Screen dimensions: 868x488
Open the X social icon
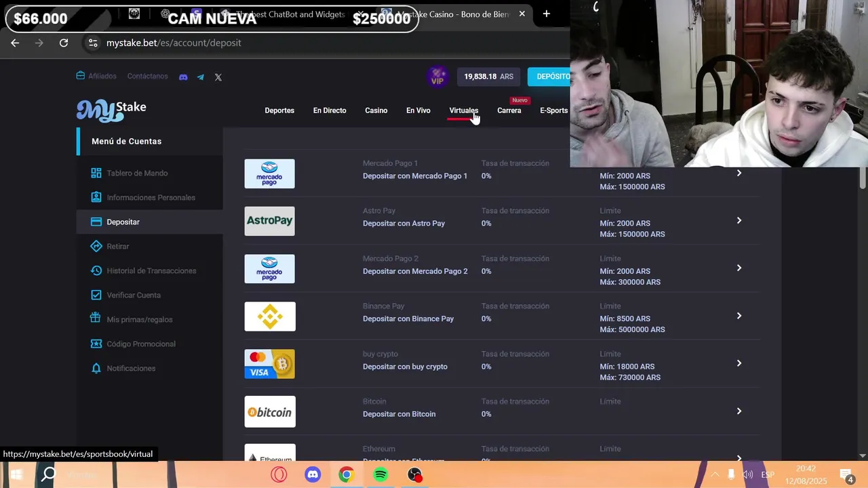[x=218, y=77]
